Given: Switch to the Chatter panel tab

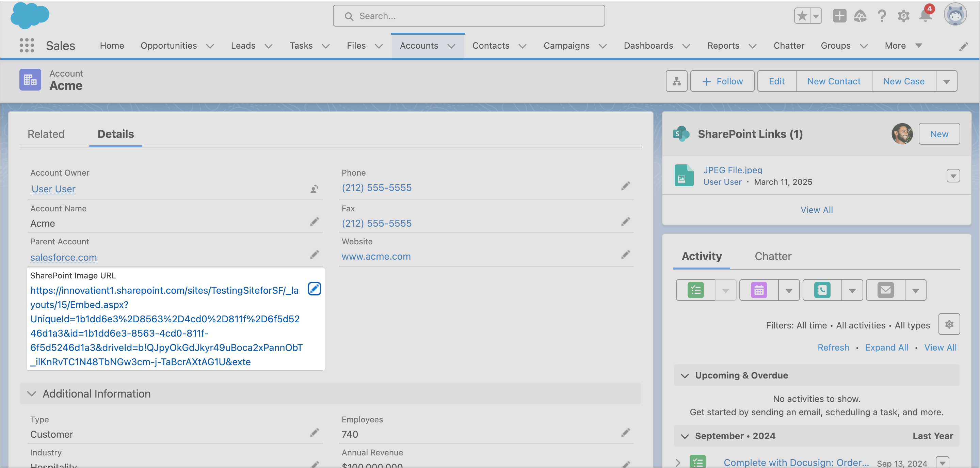Looking at the screenshot, I should pos(773,256).
